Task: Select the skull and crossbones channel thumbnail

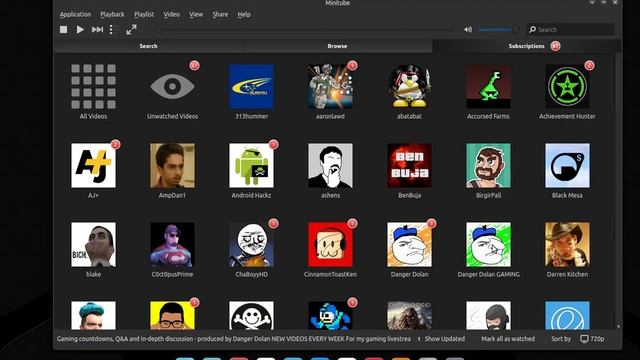Action: click(251, 316)
